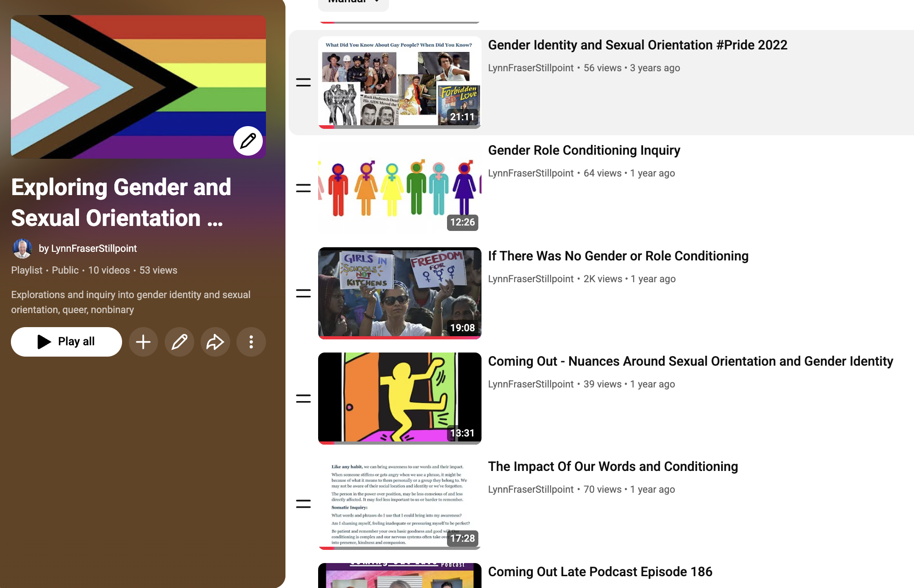
Task: Click drag handle beside Impact Of Our Words
Action: click(x=303, y=504)
